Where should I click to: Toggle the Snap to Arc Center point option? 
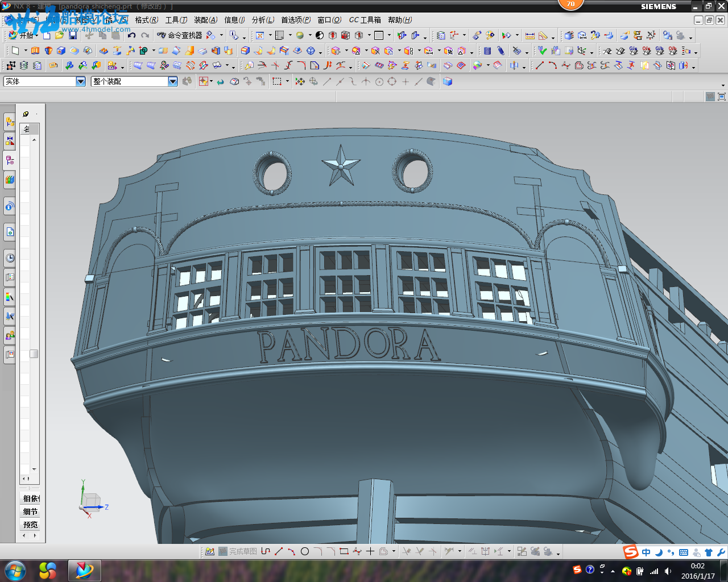coord(379,81)
